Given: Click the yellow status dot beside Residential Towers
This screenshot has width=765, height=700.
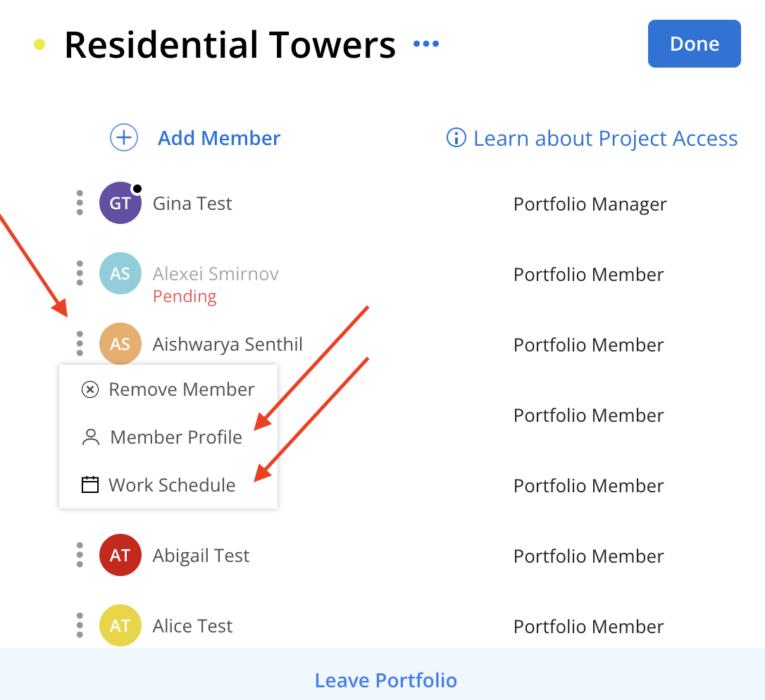Looking at the screenshot, I should coord(39,44).
